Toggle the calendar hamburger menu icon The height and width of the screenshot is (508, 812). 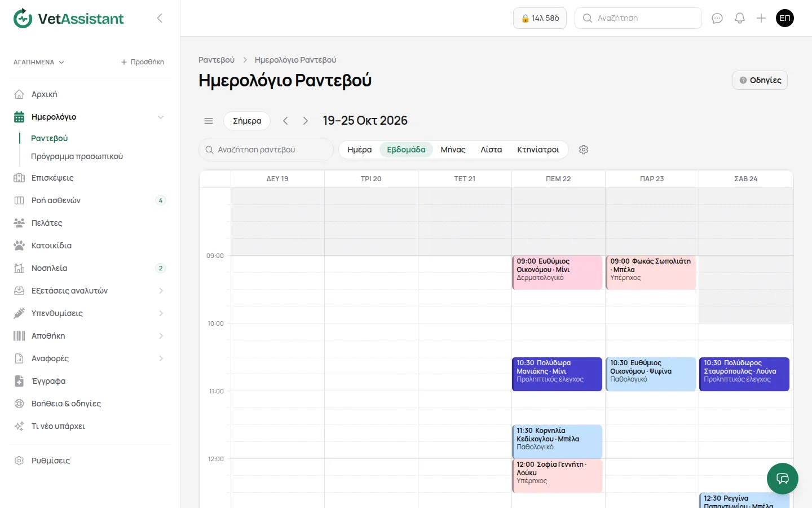[209, 121]
